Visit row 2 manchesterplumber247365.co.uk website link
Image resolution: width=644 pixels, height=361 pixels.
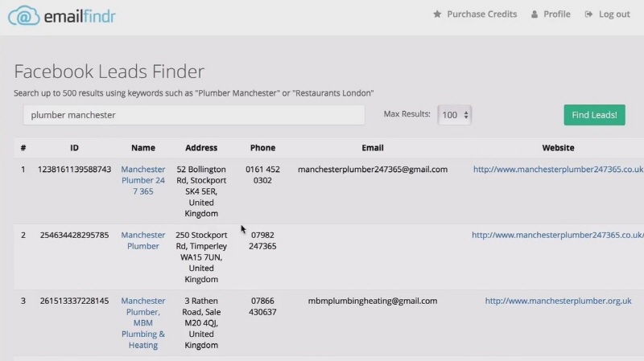558,235
